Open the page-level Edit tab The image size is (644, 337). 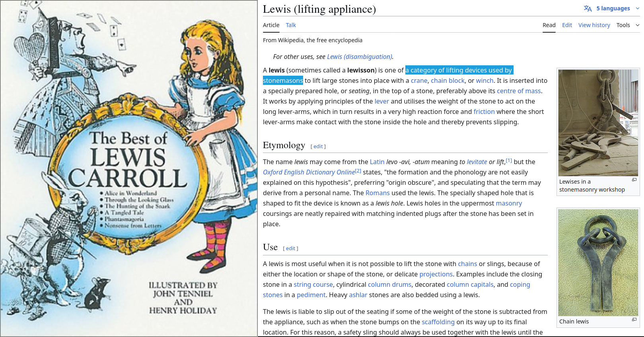point(567,25)
